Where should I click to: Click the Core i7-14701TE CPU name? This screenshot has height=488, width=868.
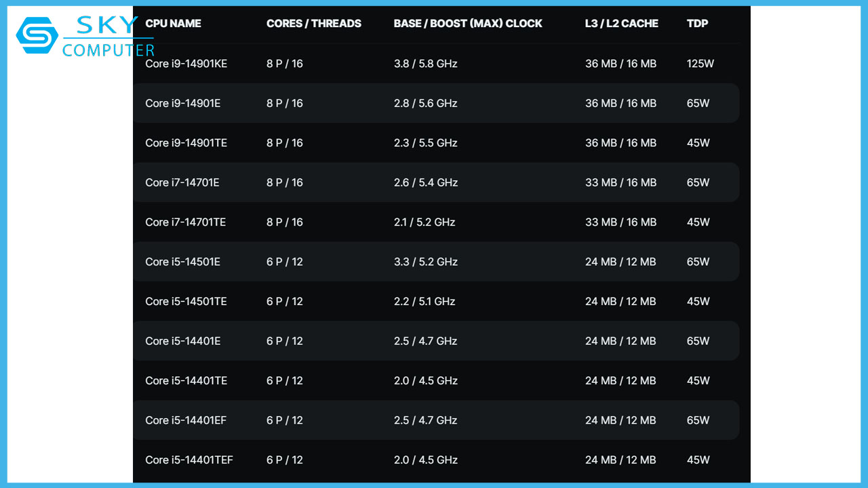pyautogui.click(x=185, y=222)
